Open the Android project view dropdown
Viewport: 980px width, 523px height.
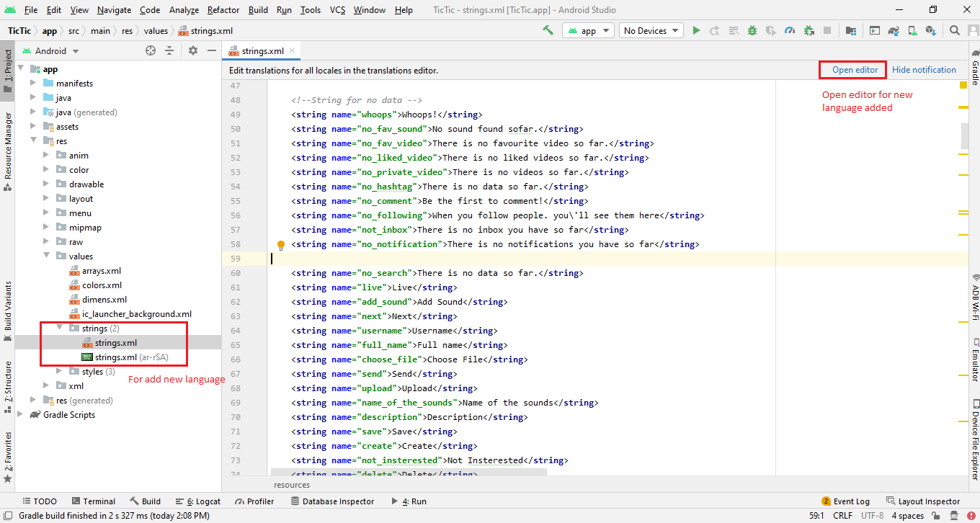pyautogui.click(x=51, y=51)
